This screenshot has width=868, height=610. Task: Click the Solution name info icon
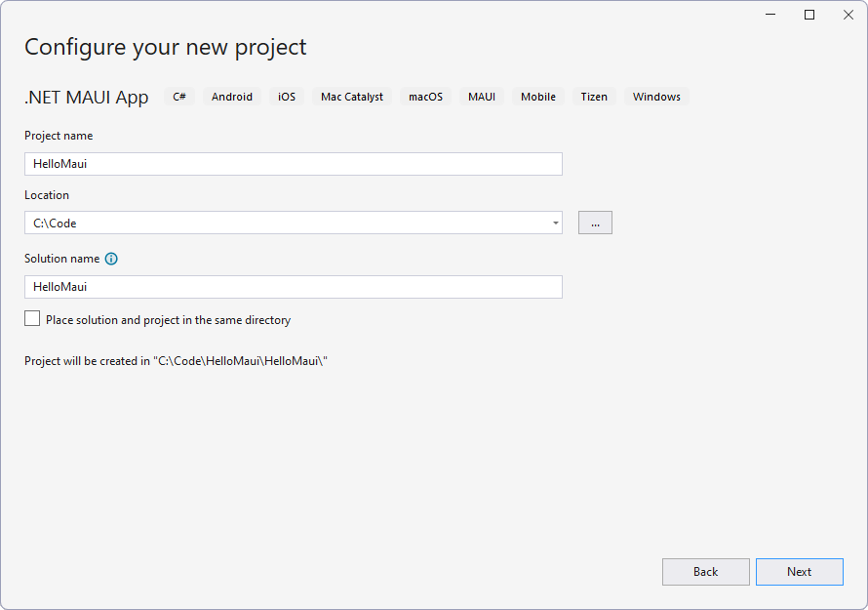coord(112,259)
